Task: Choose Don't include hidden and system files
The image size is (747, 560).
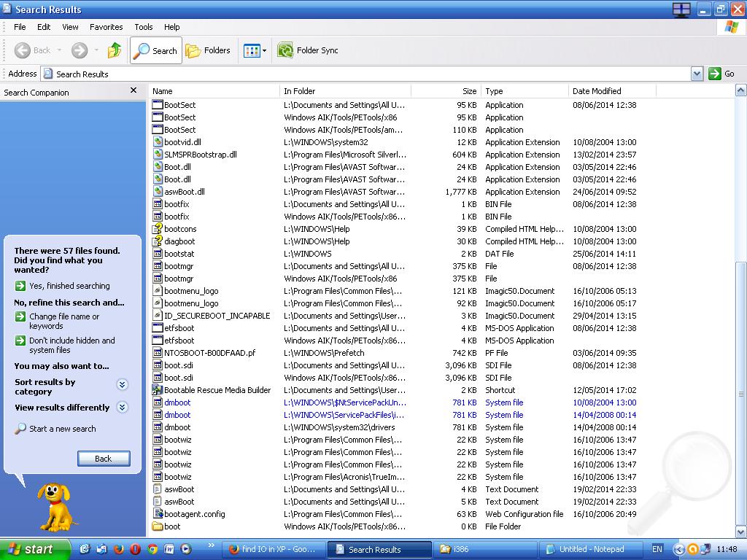Action: tap(65, 345)
